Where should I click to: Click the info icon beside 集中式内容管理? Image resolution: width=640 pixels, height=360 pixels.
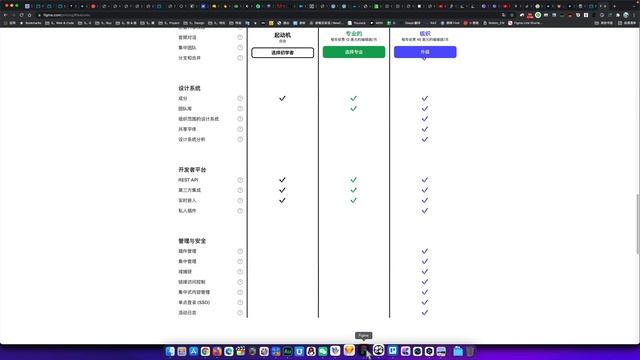[240, 292]
